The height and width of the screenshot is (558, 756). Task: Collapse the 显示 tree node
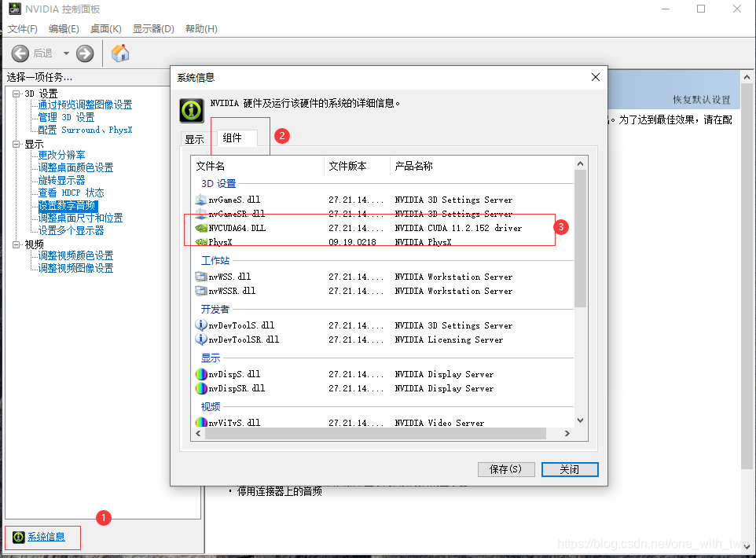tap(17, 144)
